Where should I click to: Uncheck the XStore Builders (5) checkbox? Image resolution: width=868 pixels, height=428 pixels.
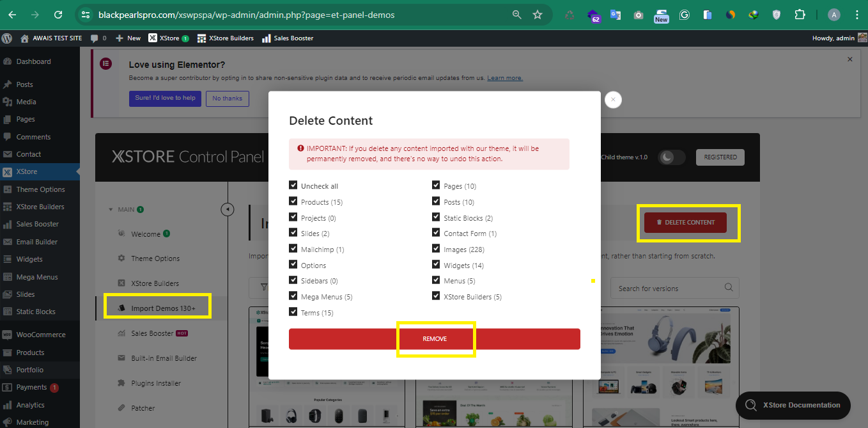tap(436, 296)
